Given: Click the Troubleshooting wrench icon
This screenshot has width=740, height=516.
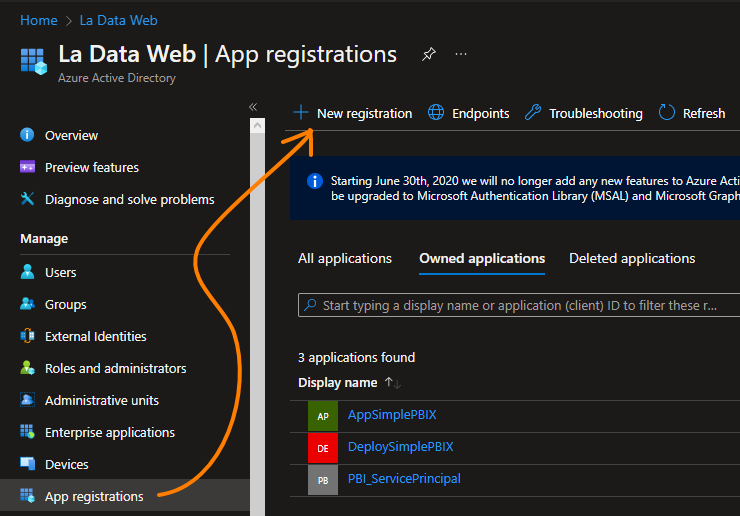Looking at the screenshot, I should 533,113.
